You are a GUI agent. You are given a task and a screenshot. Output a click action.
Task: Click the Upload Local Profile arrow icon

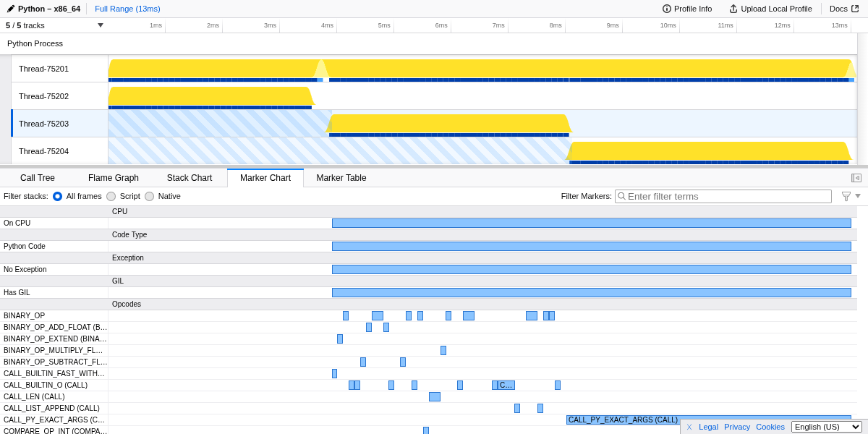tap(733, 9)
